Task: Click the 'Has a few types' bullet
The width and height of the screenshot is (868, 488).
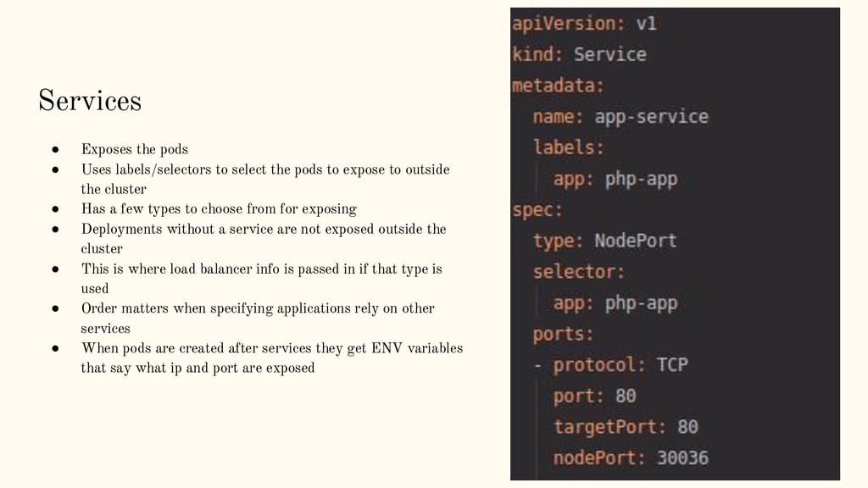Action: pyautogui.click(x=218, y=208)
